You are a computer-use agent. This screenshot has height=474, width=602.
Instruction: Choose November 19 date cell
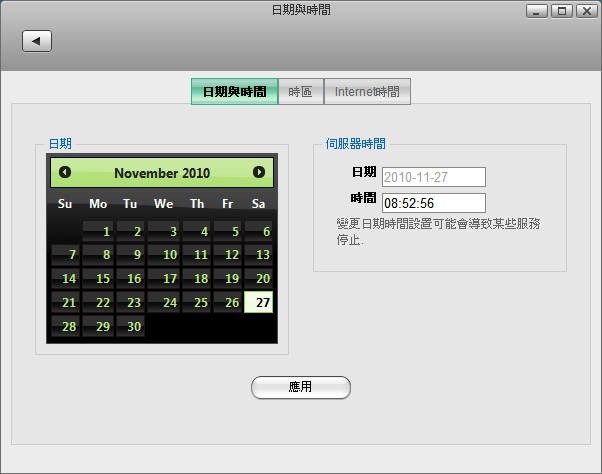[228, 278]
